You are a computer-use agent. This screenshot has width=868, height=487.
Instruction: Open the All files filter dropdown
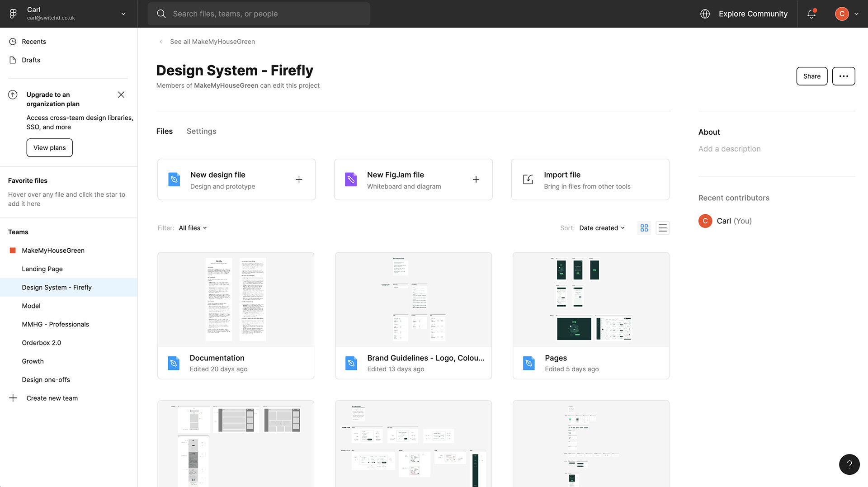193,228
